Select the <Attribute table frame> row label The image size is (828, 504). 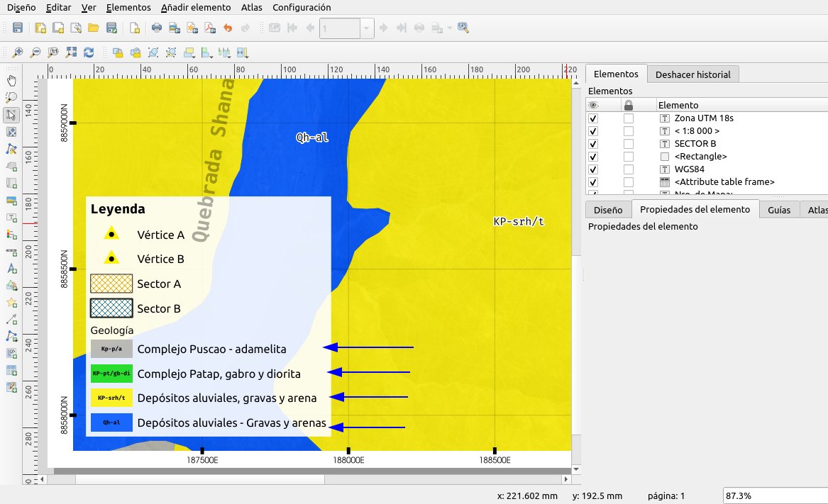pos(724,182)
